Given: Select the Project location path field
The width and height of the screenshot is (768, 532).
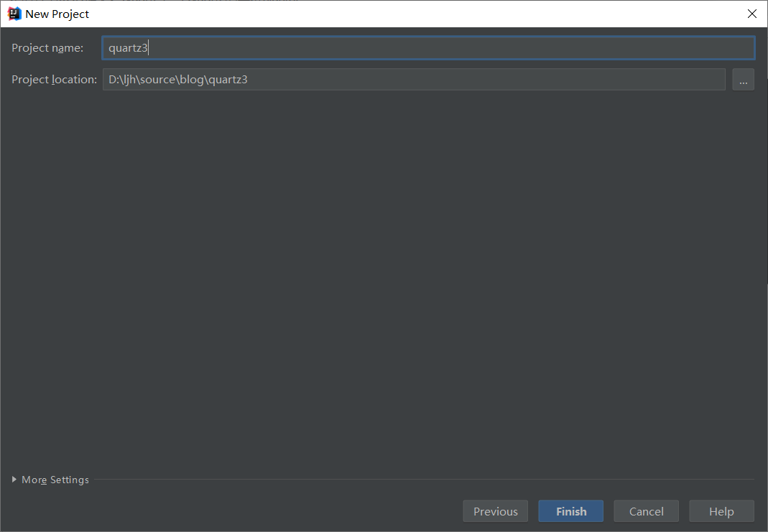Looking at the screenshot, I should point(414,79).
